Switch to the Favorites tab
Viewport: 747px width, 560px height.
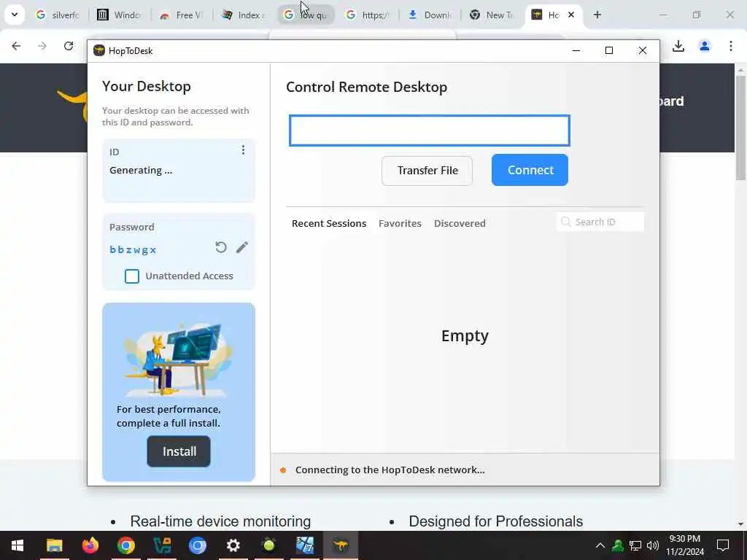pos(400,223)
